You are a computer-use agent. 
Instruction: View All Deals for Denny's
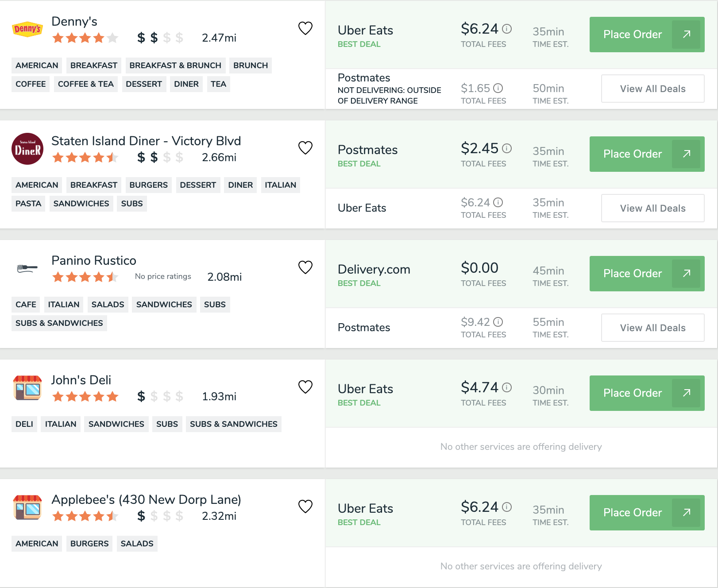(652, 89)
